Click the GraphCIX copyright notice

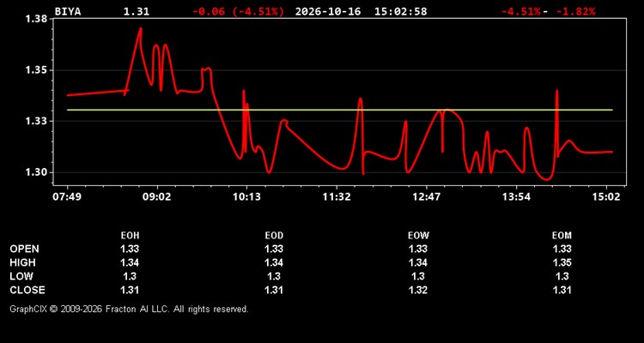pyautogui.click(x=129, y=309)
